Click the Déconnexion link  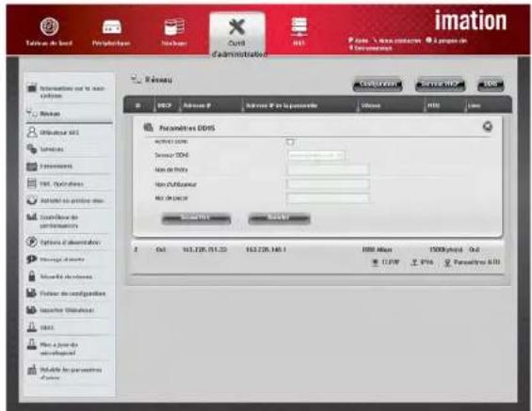[x=371, y=48]
